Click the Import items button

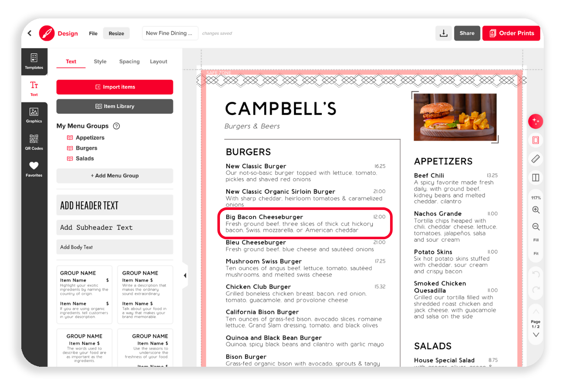click(x=115, y=87)
